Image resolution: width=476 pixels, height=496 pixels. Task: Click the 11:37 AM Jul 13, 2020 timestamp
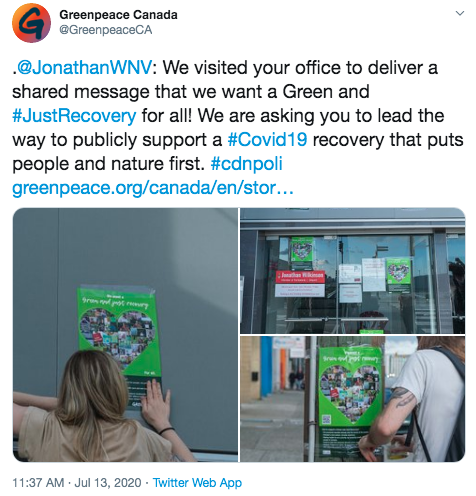click(77, 483)
